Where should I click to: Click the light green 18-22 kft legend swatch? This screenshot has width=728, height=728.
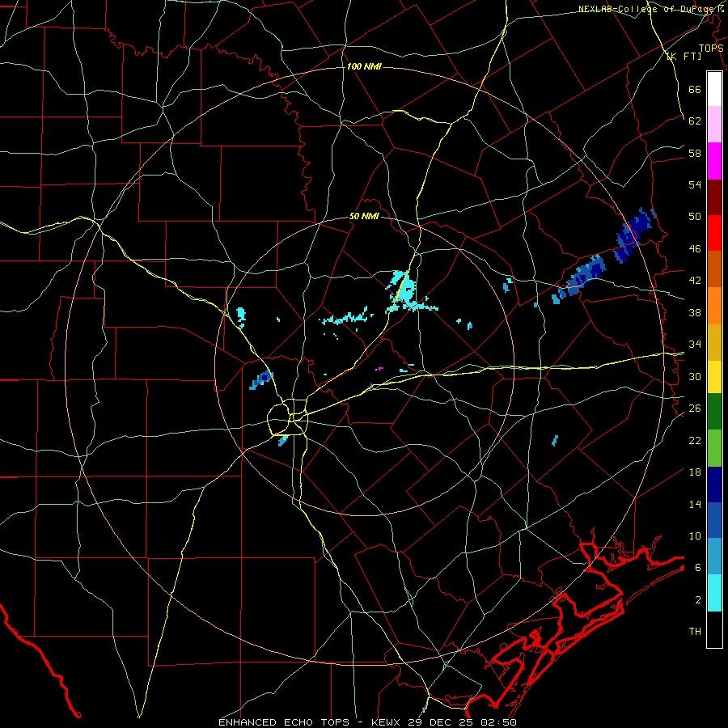click(x=714, y=448)
